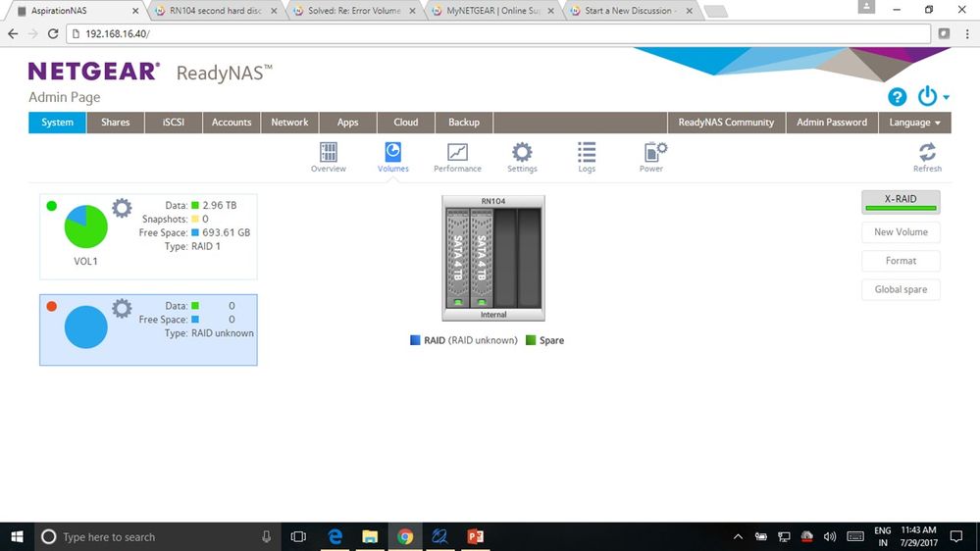Switch to MyNETGEAR Online Support tab
This screenshot has width=980, height=551.
(492, 11)
